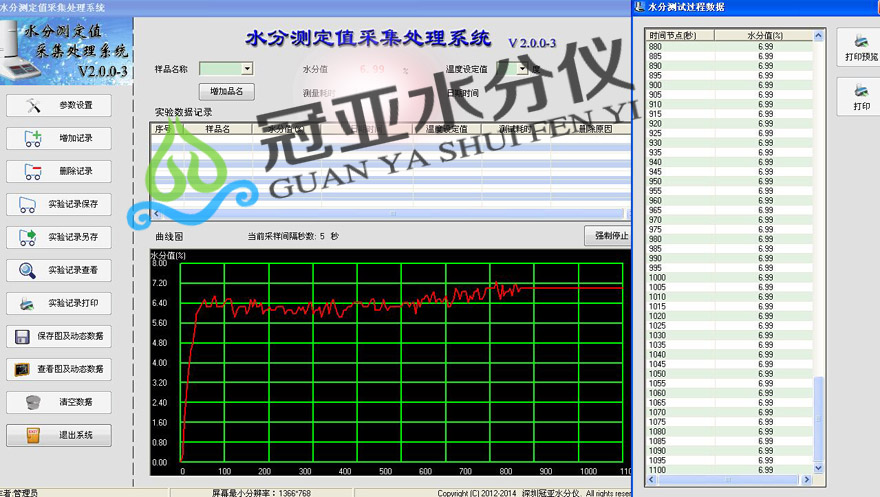Click the 样品名 column header

218,129
